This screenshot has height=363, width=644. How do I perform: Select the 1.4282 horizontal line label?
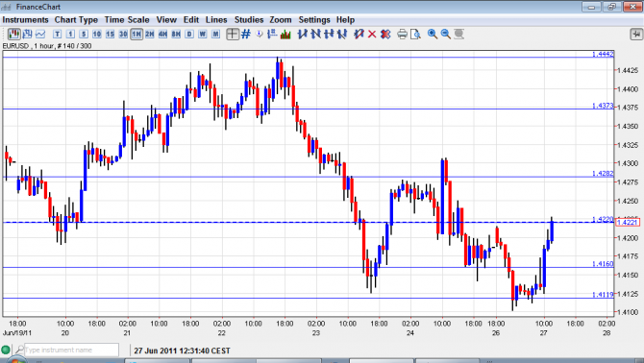click(603, 174)
